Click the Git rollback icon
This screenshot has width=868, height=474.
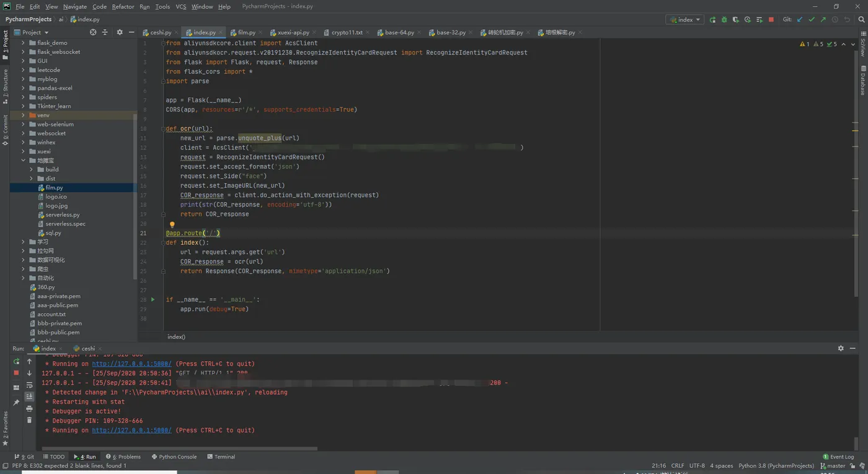[x=847, y=19]
